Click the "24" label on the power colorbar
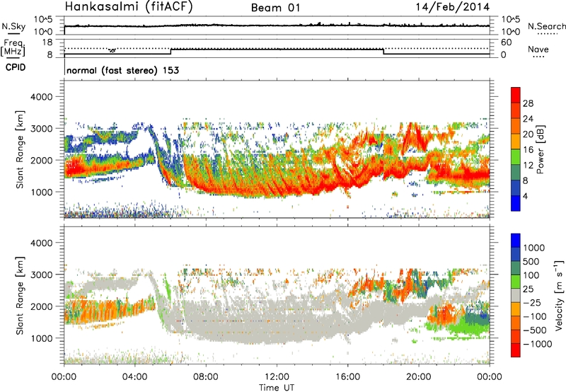566x392 pixels. (528, 119)
